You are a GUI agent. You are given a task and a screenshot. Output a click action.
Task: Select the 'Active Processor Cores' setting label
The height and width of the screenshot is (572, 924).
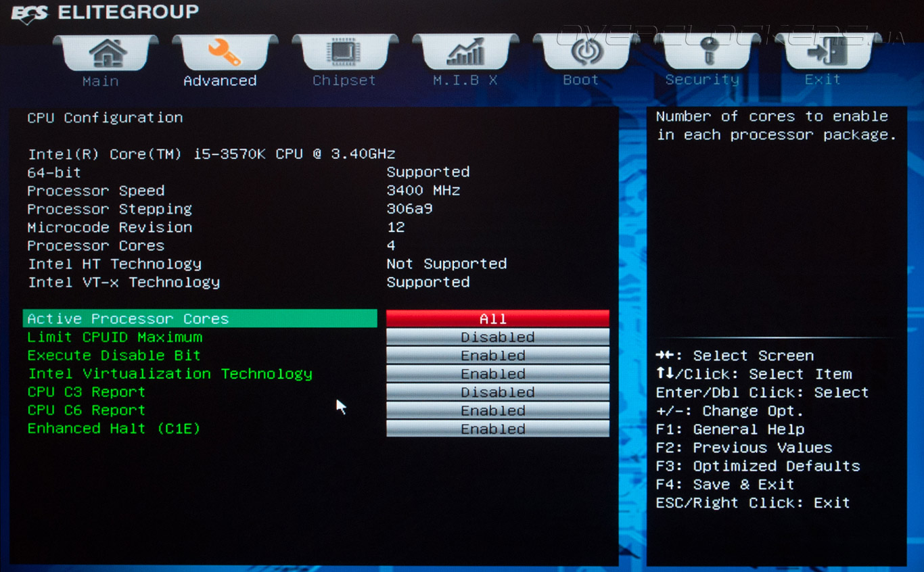tap(128, 318)
